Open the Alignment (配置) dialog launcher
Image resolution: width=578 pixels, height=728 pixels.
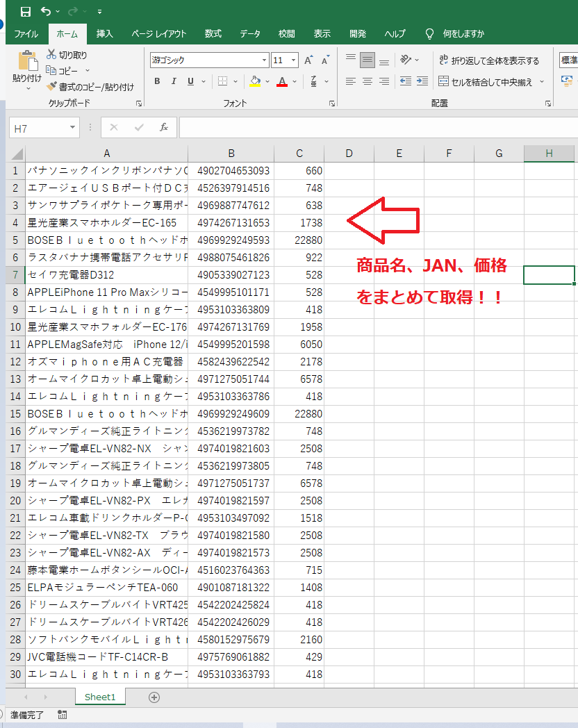tap(548, 104)
